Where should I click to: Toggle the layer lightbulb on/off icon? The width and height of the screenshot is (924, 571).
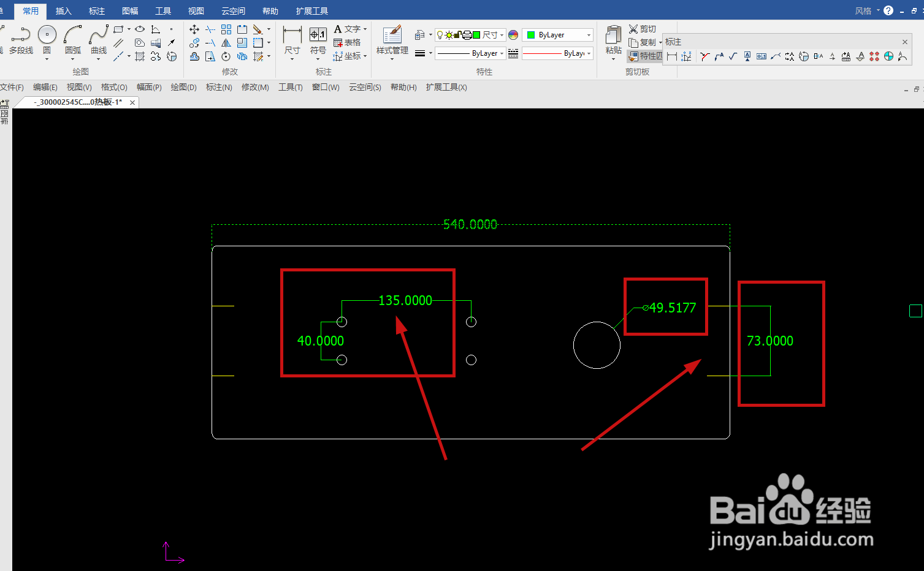[440, 35]
